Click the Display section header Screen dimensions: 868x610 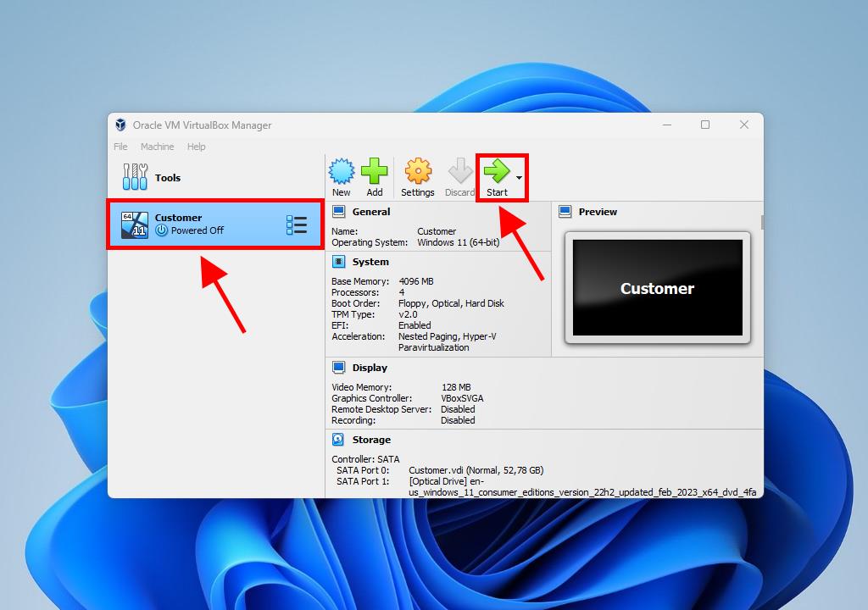[x=370, y=368]
